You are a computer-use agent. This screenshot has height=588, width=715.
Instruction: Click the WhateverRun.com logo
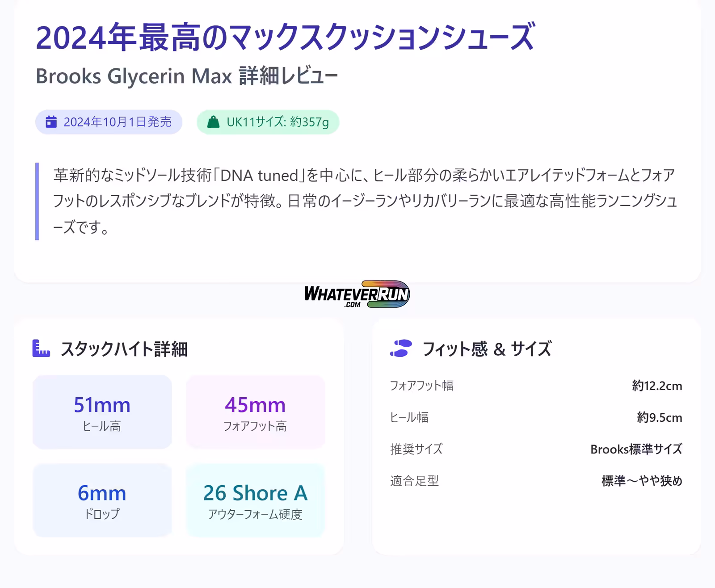(357, 294)
